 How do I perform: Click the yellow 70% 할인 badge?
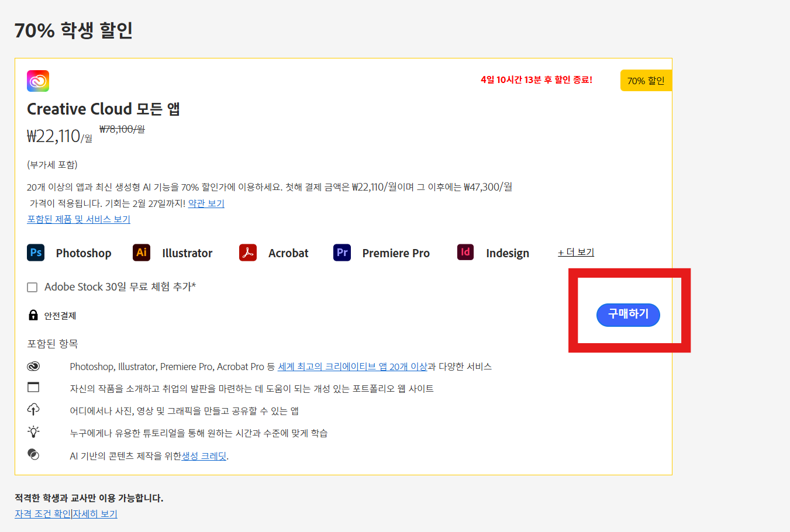[x=646, y=81]
